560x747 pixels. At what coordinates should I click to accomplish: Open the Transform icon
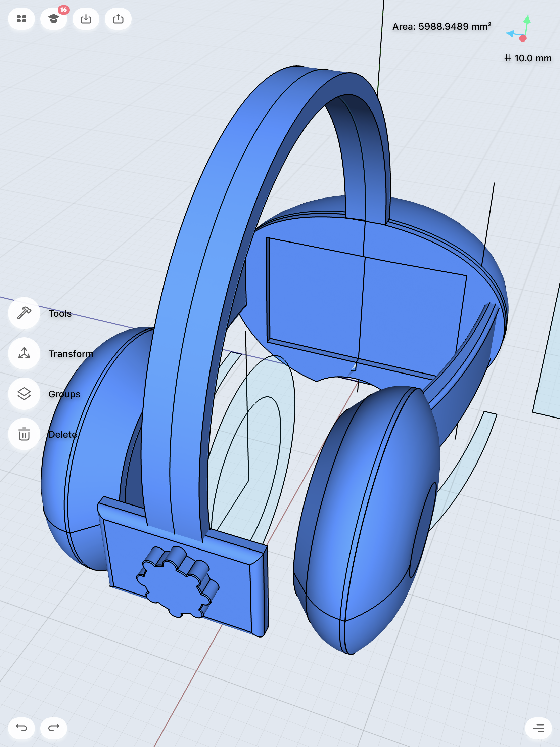coord(24,353)
